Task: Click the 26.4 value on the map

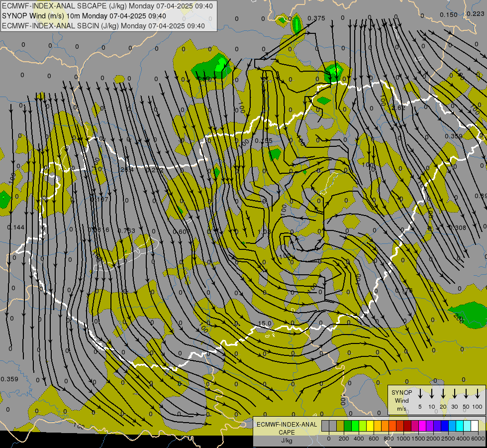Action: pos(127,170)
